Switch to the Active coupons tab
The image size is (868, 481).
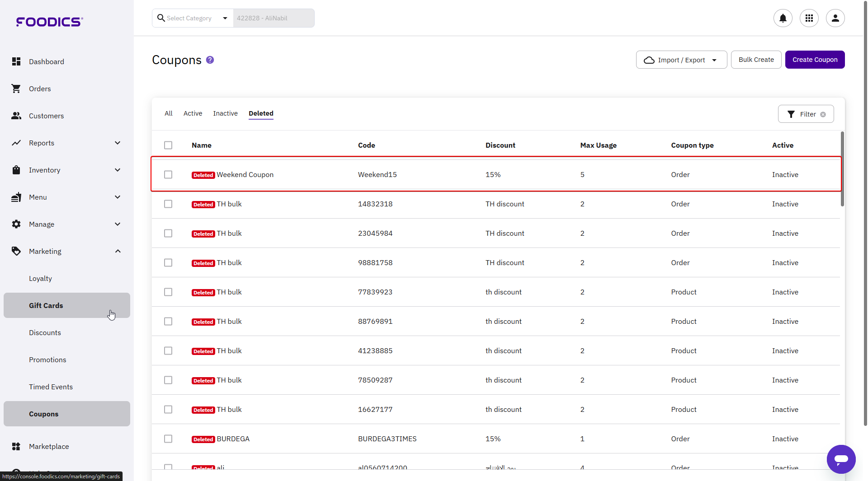click(x=193, y=113)
